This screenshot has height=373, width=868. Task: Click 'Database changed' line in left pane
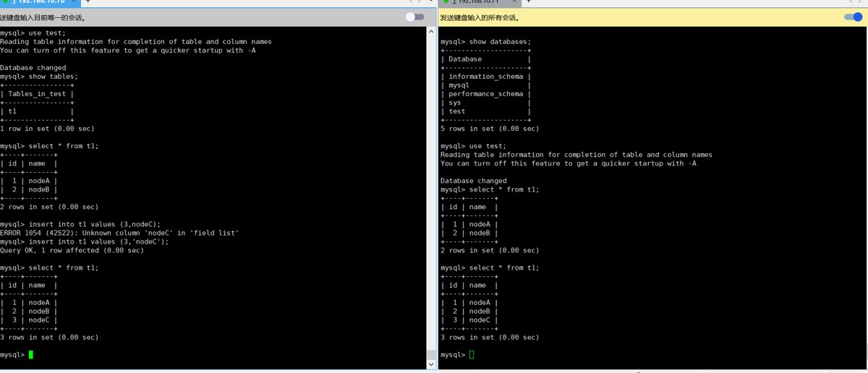coord(33,68)
